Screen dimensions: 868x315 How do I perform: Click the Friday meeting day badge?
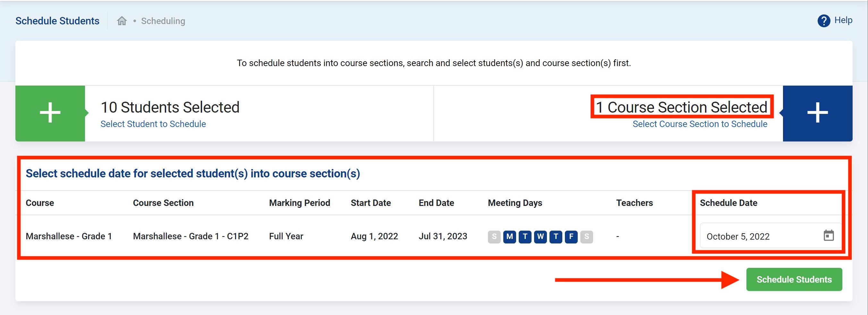click(x=571, y=236)
